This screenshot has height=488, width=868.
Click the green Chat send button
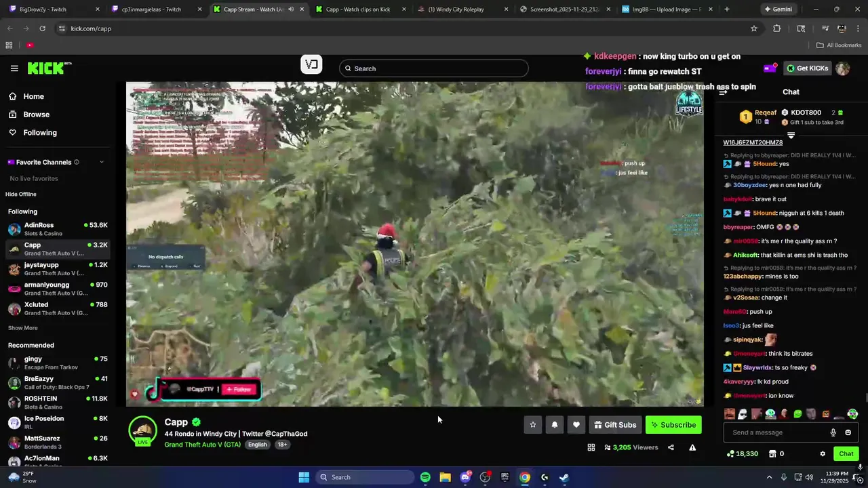coord(846,453)
